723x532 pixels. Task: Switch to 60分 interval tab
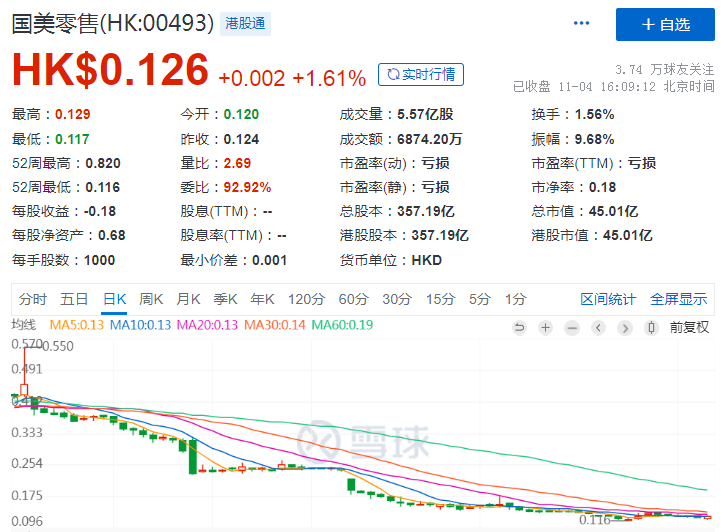pyautogui.click(x=353, y=299)
